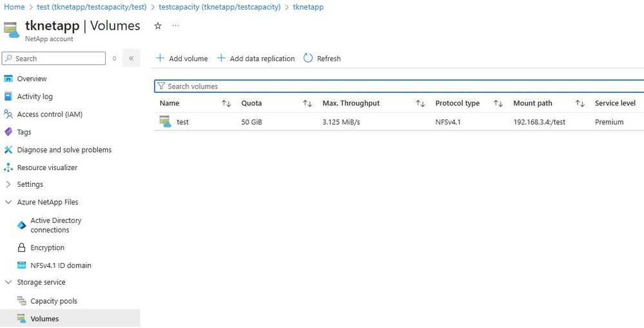Click the NFSv4.1 protocol cell
Image resolution: width=644 pixels, height=328 pixels.
(447, 122)
